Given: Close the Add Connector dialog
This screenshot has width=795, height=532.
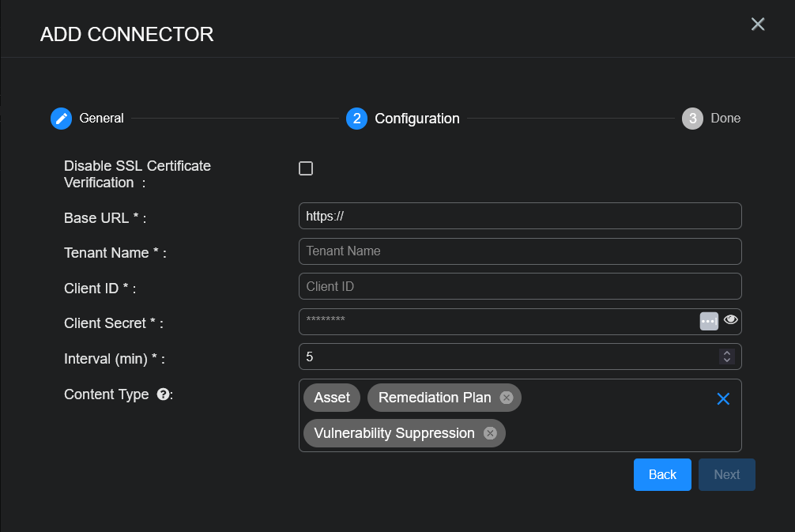Looking at the screenshot, I should click(x=757, y=25).
